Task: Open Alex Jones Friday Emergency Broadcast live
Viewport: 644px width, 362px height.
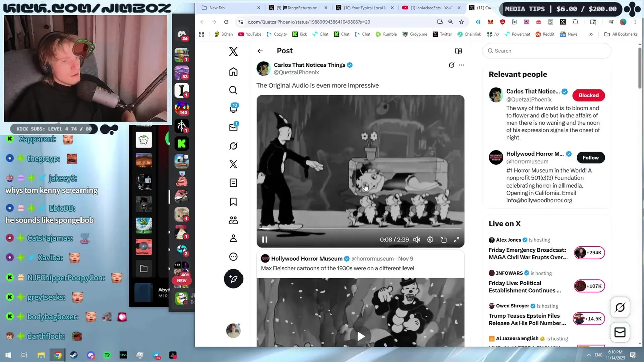Action: click(528, 254)
